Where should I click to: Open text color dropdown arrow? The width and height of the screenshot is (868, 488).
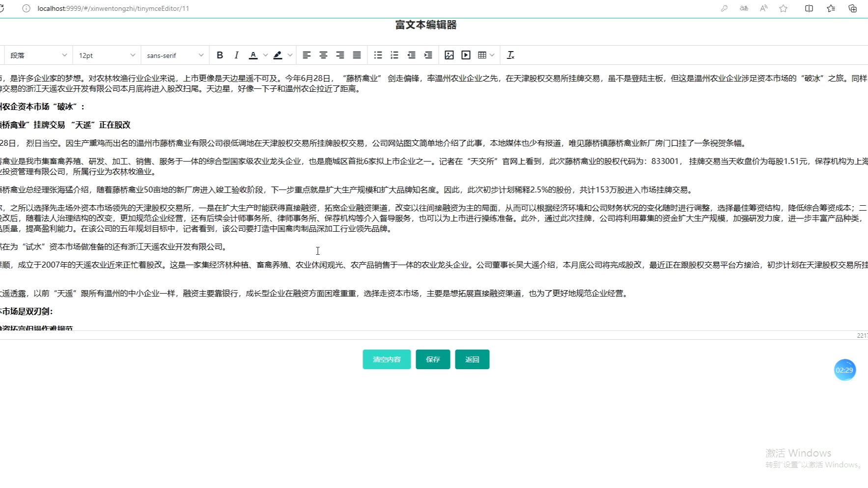pos(265,55)
